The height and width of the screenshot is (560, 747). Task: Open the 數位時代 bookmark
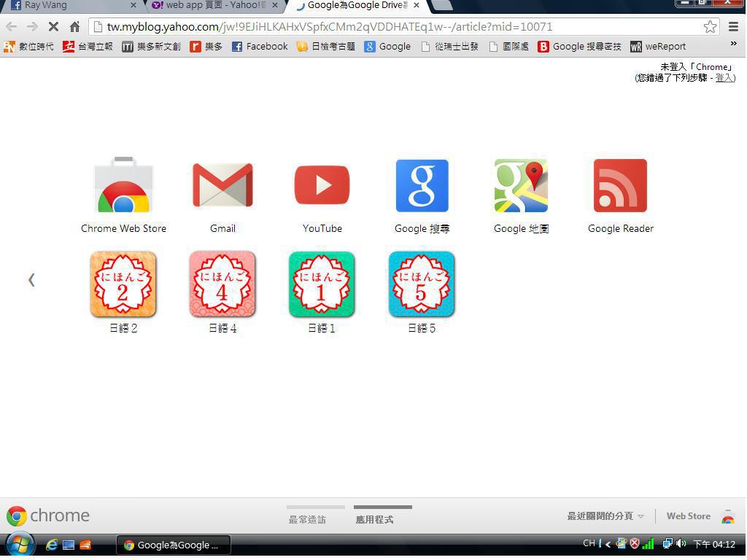(x=28, y=46)
